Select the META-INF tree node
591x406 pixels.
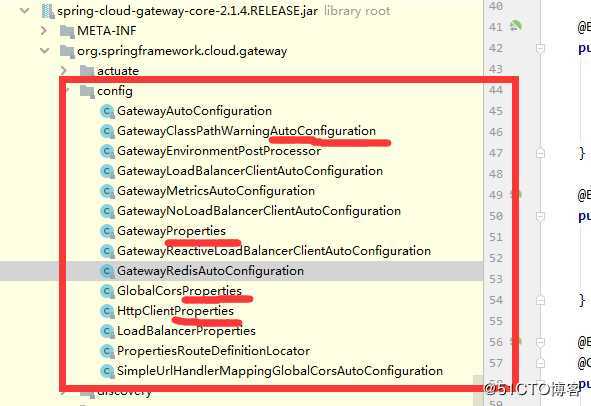(x=107, y=31)
